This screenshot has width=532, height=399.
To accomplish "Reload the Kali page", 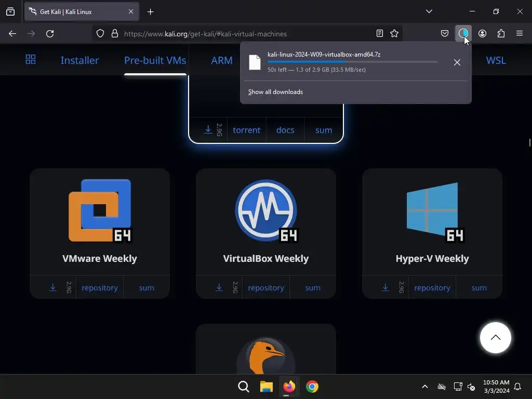I will [50, 34].
